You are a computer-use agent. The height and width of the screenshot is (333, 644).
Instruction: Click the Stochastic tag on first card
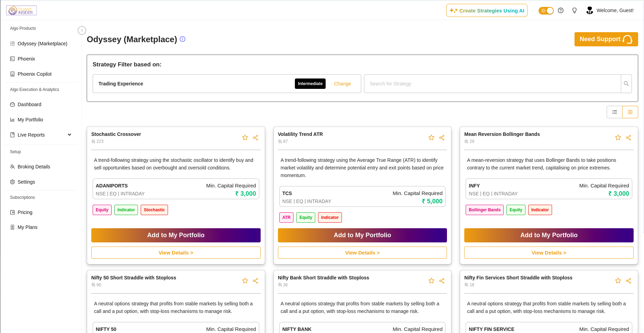coord(154,210)
